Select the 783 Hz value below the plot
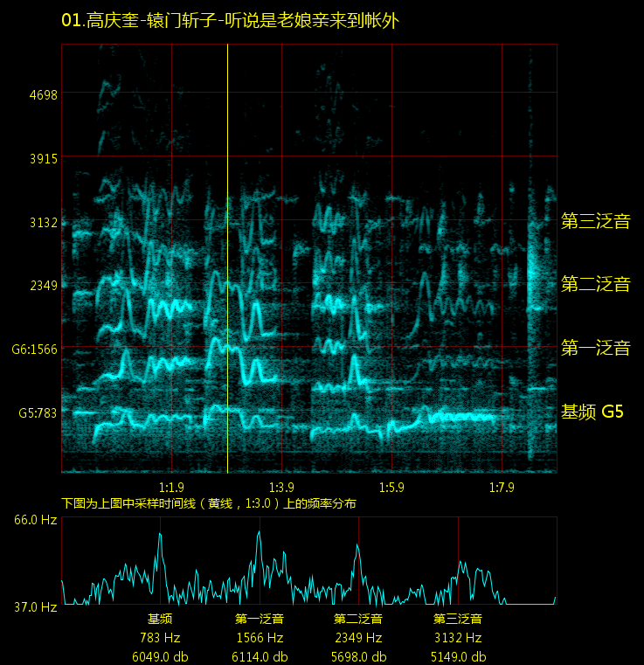The height and width of the screenshot is (665, 644). (x=159, y=638)
